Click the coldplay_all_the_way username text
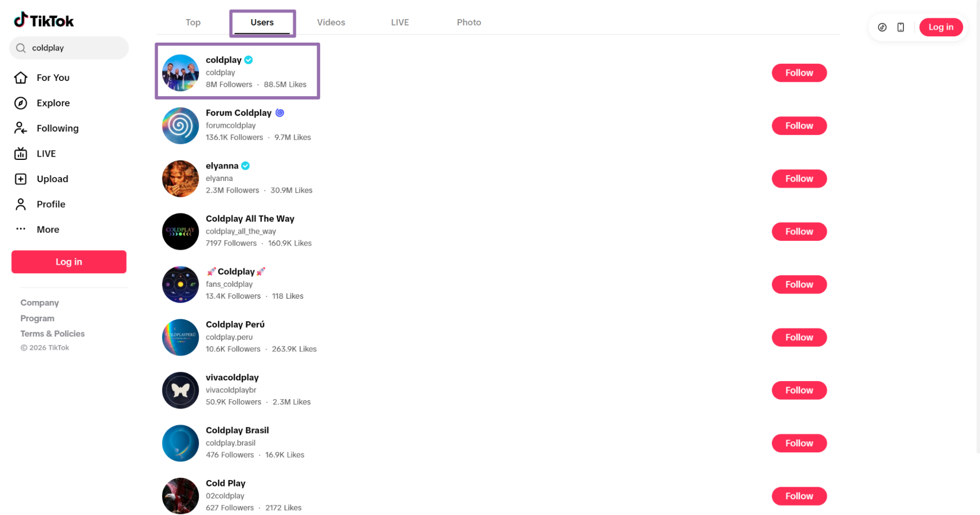The height and width of the screenshot is (515, 980). click(241, 231)
